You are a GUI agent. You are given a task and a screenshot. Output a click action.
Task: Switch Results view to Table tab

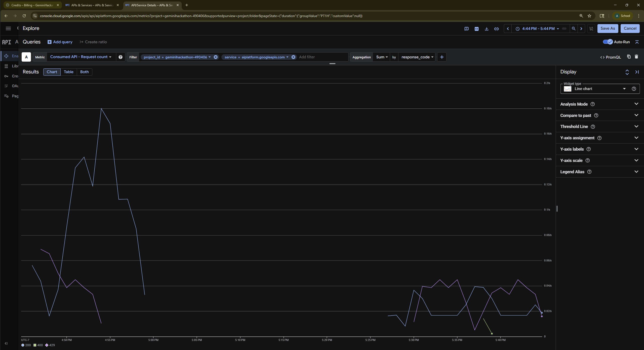[x=68, y=72]
